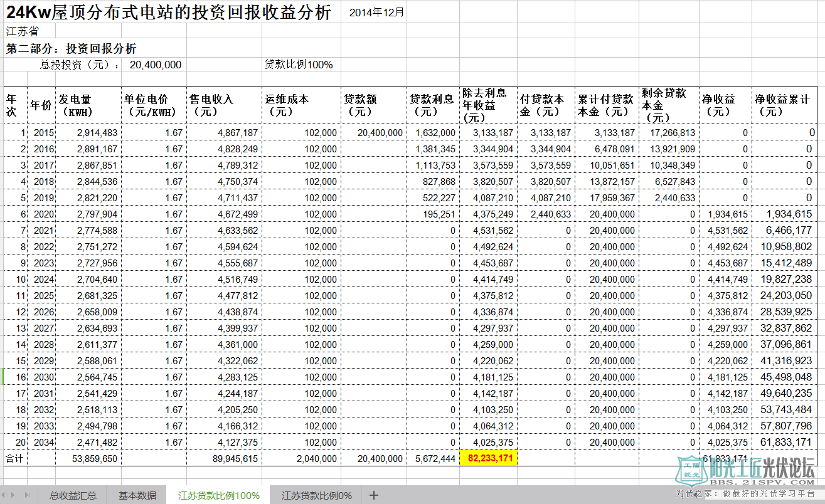Select the 20,400,000 total investment cell in the 总投资 row
The width and height of the screenshot is (825, 504).
[x=156, y=65]
